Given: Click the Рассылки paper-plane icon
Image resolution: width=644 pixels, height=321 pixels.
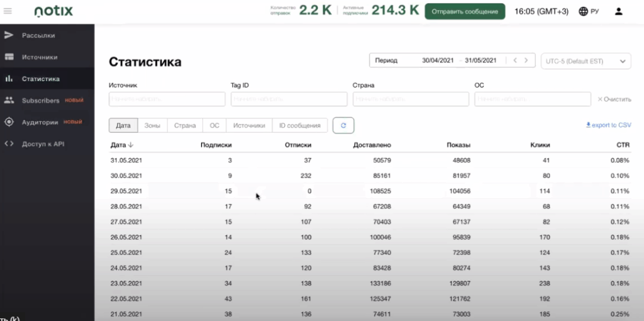Looking at the screenshot, I should [9, 35].
